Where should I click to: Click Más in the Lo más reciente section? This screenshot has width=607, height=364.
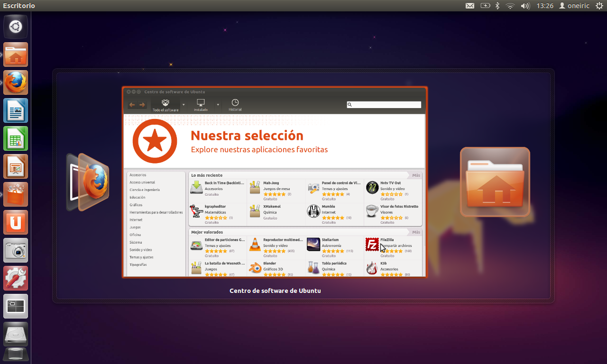[416, 175]
